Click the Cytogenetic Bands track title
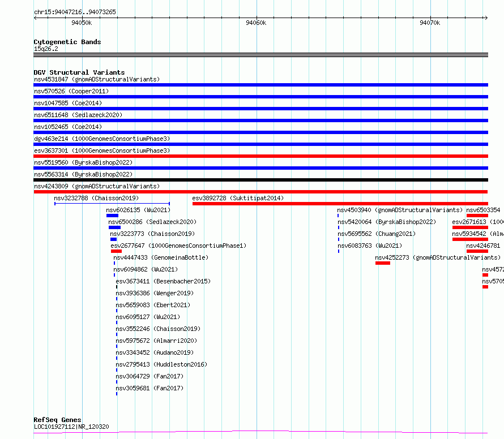This screenshot has height=439, width=504. (67, 42)
